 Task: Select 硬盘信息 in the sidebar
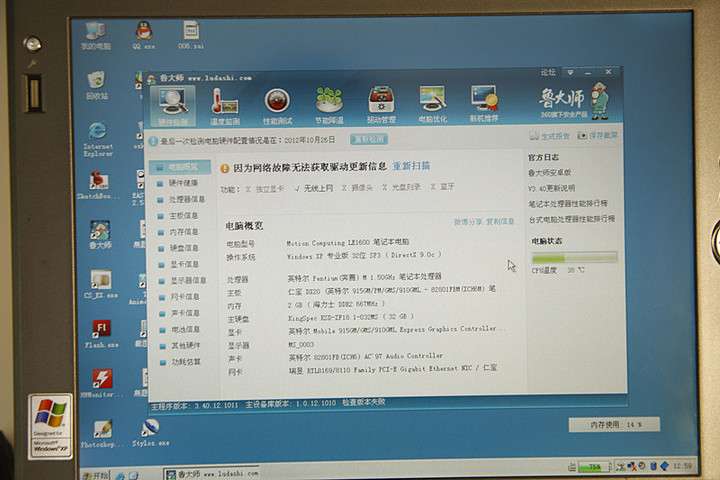pos(178,248)
